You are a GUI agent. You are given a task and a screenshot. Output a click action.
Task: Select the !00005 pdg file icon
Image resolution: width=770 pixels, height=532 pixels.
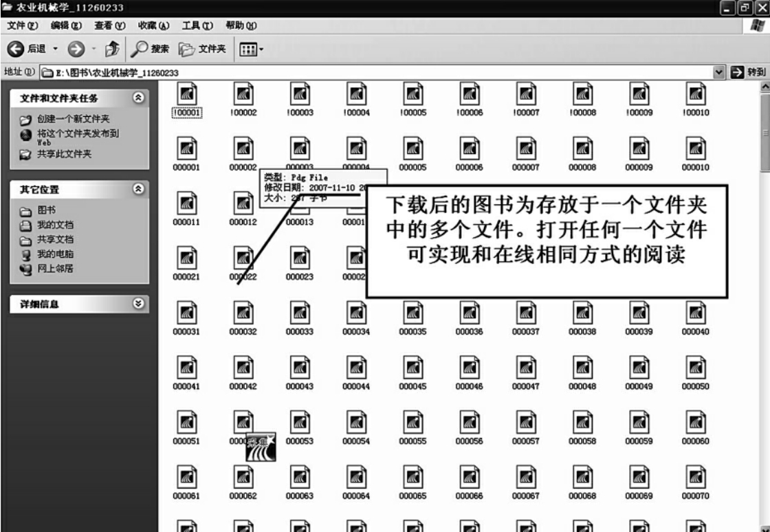click(413, 93)
